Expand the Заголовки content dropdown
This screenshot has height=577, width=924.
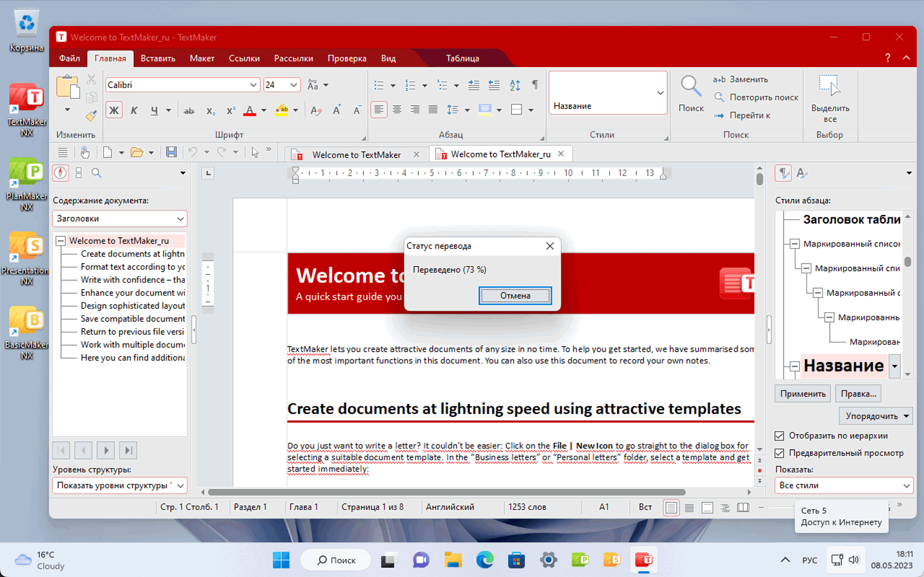tap(180, 219)
